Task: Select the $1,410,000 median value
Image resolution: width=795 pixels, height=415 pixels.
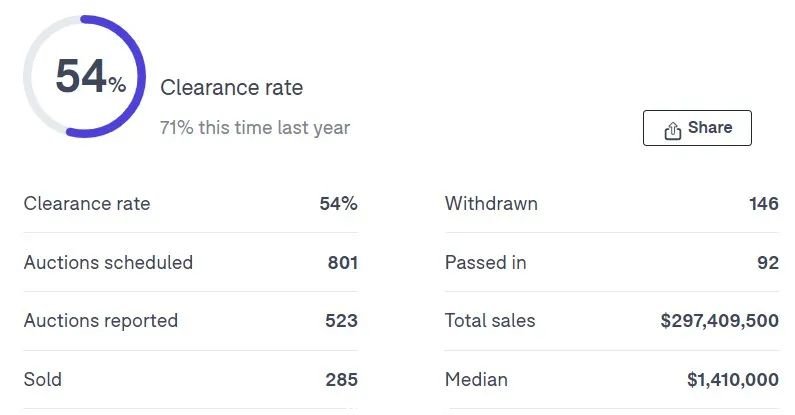Action: 733,380
